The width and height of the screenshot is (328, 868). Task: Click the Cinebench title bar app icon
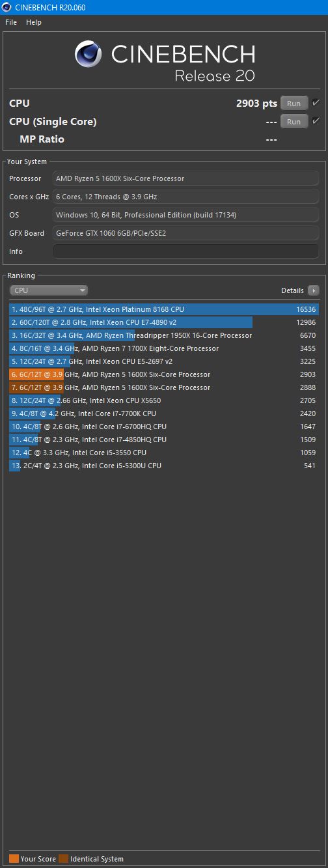click(x=7, y=7)
